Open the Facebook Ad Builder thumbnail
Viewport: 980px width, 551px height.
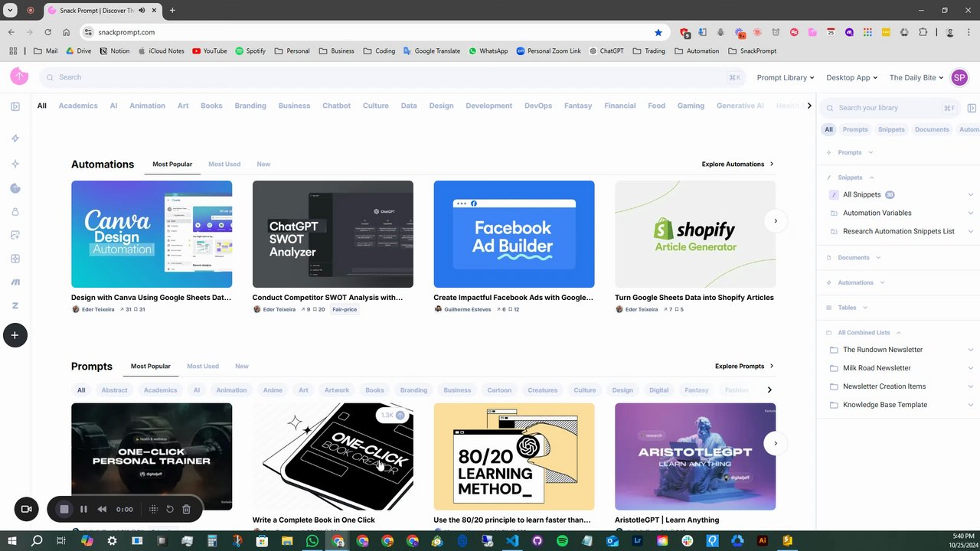pos(514,234)
